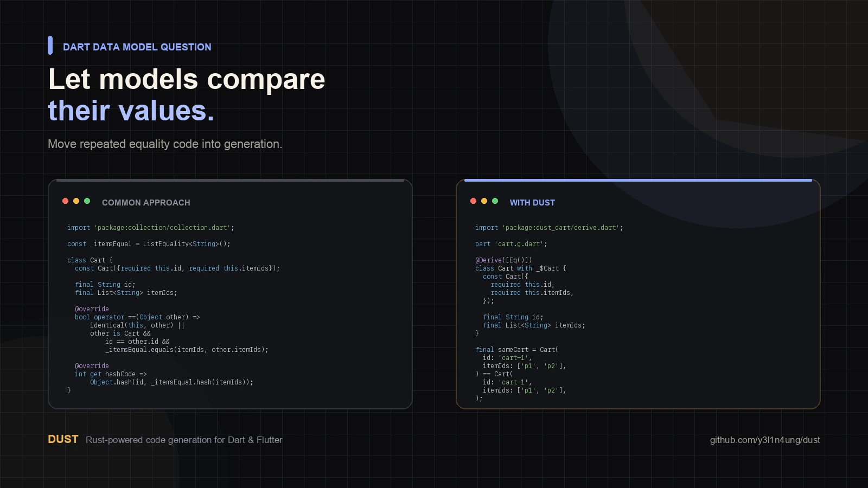Click the blue accent bar beside the section label
Screen dimensions: 868x488
[x=50, y=46]
